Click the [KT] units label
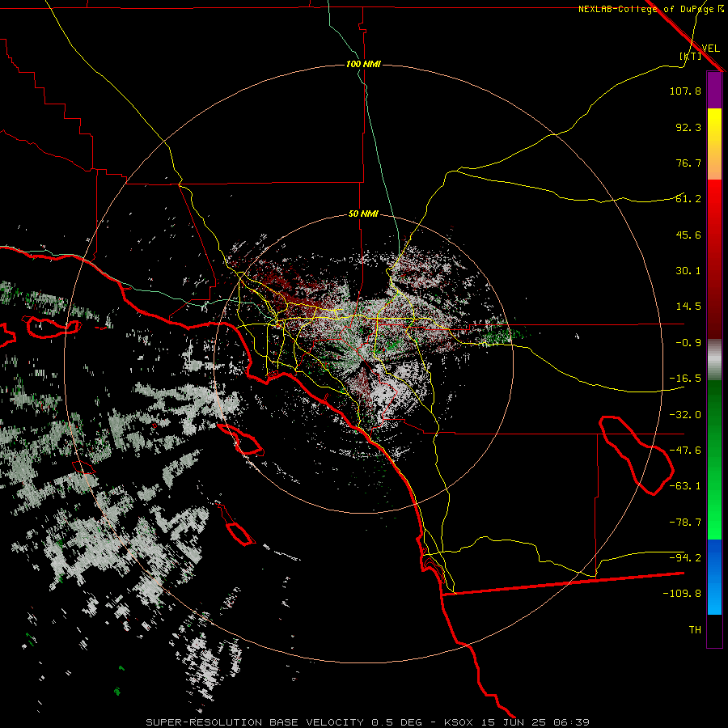This screenshot has width=728, height=728. click(x=691, y=56)
